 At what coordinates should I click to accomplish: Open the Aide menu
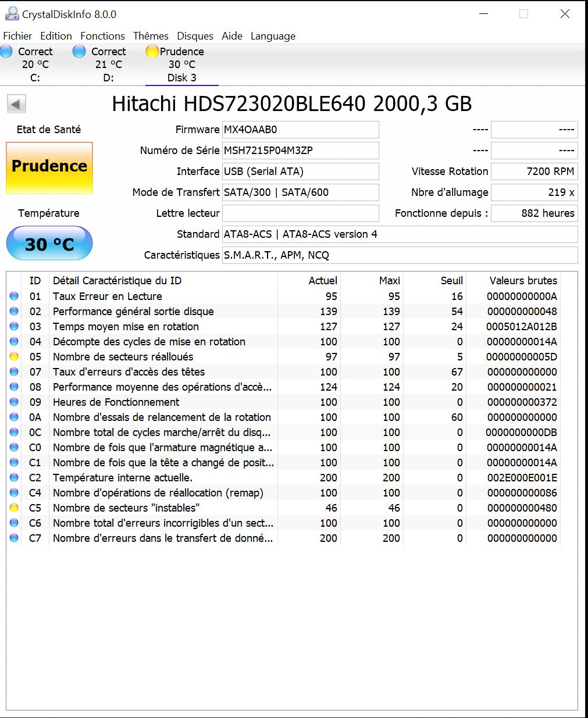pos(232,36)
